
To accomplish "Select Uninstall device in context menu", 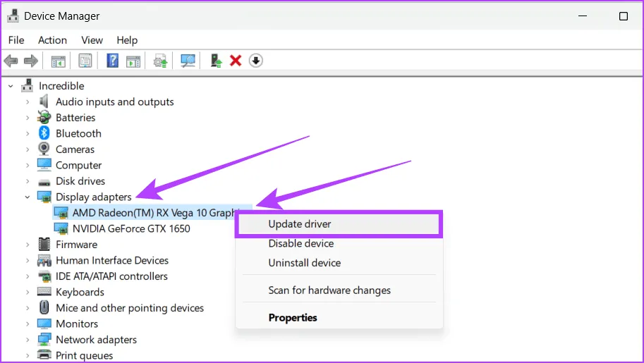I will coord(304,263).
